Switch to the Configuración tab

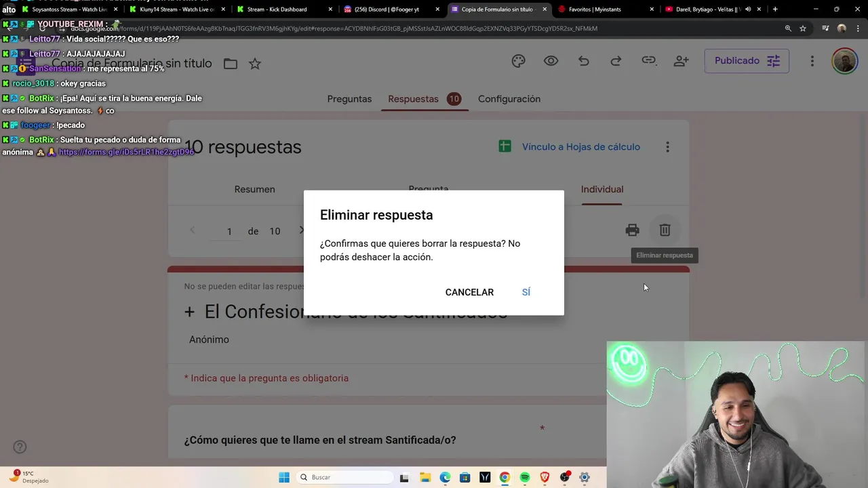[x=509, y=99]
